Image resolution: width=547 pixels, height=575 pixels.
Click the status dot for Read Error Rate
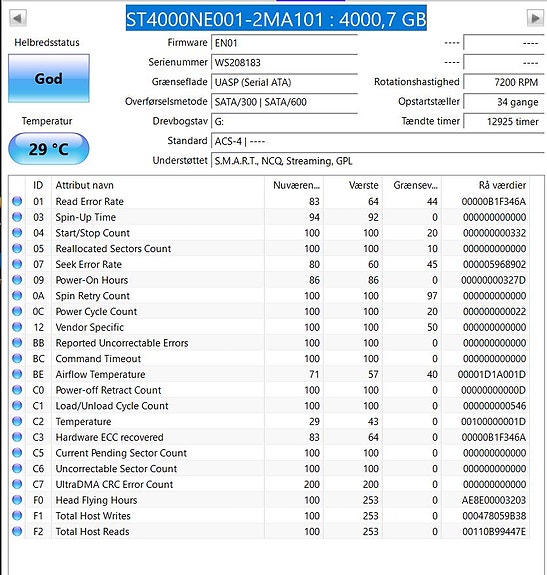tap(17, 201)
